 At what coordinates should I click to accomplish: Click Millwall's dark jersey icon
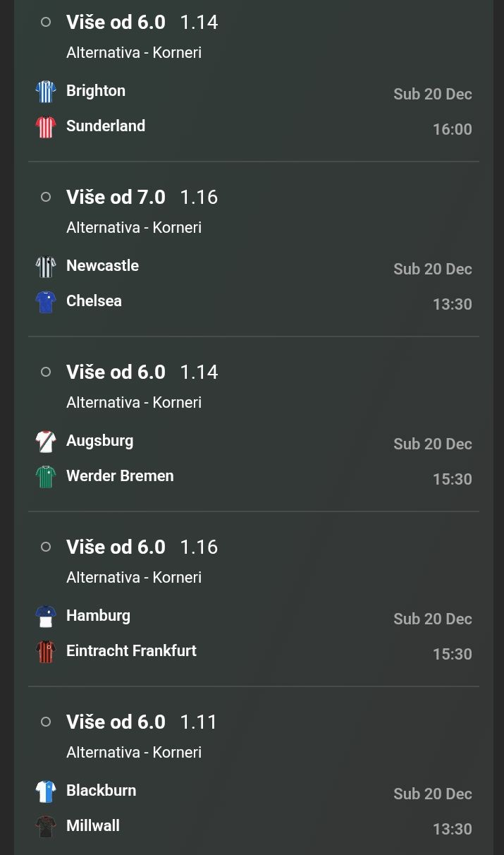pos(46,827)
